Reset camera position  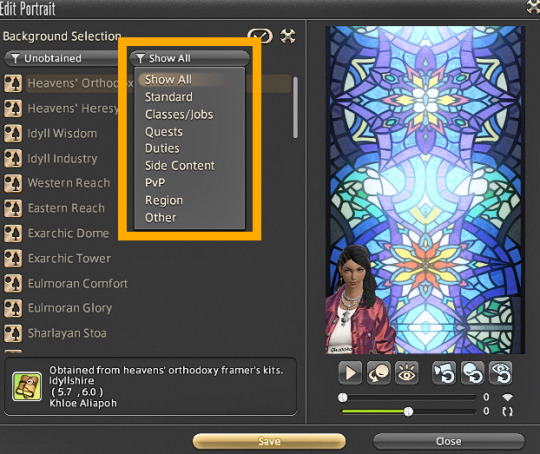tap(444, 373)
